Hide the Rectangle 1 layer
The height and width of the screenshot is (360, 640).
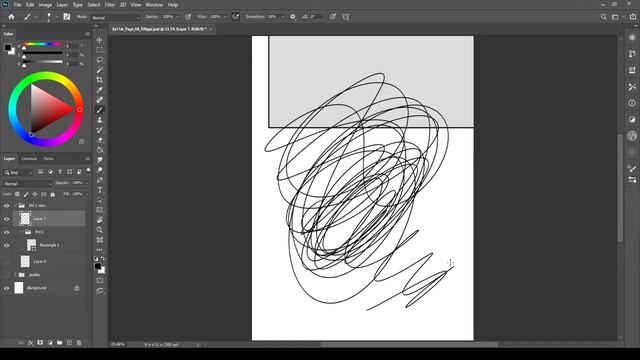point(7,245)
